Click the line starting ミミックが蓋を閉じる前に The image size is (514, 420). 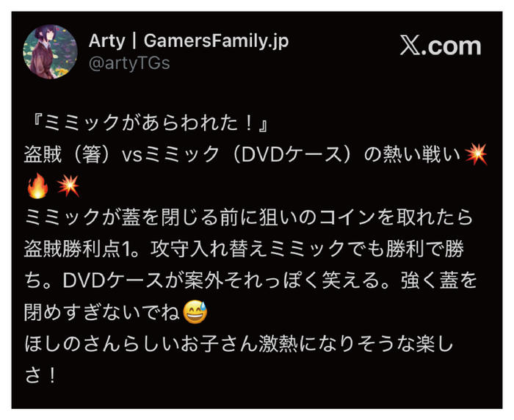pyautogui.click(x=249, y=217)
